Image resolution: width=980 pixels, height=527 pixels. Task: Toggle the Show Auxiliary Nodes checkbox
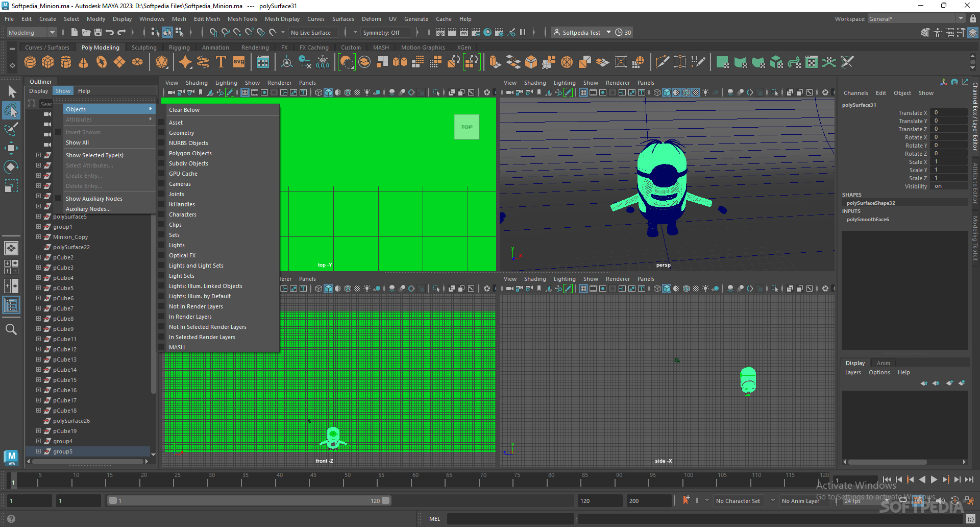(x=58, y=199)
